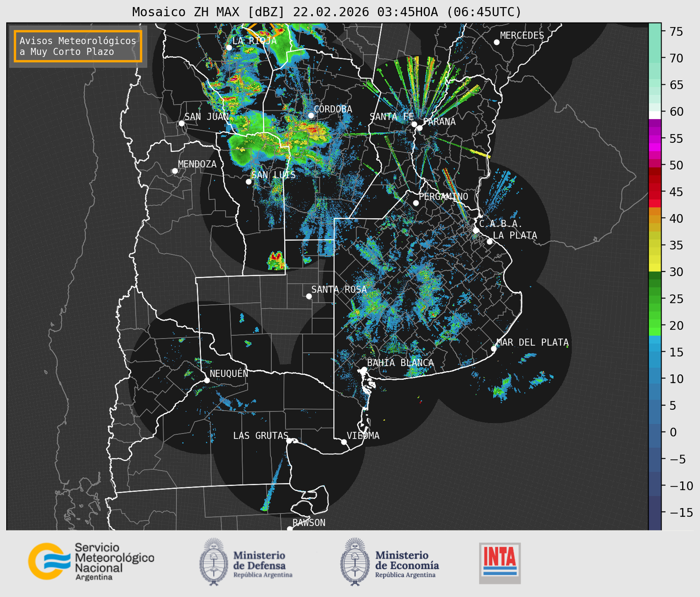
Task: Select the Neuquén city marker dot
Action: (207, 380)
